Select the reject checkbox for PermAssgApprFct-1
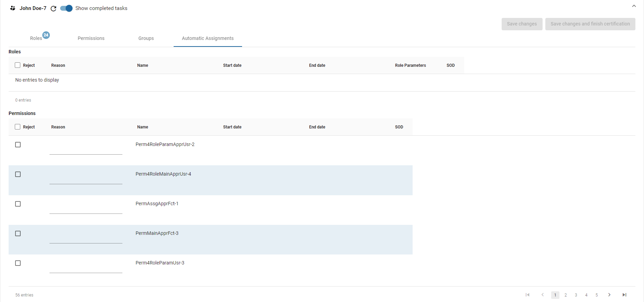 pos(18,204)
